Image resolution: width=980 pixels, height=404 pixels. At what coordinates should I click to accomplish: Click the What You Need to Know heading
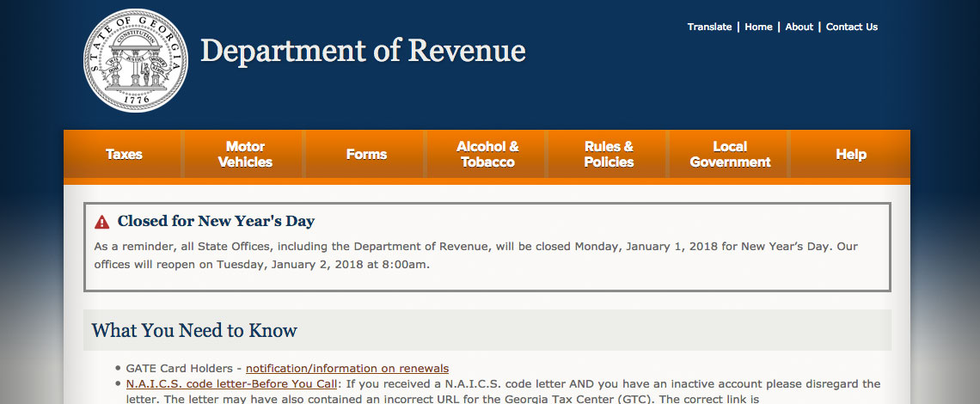tap(194, 331)
